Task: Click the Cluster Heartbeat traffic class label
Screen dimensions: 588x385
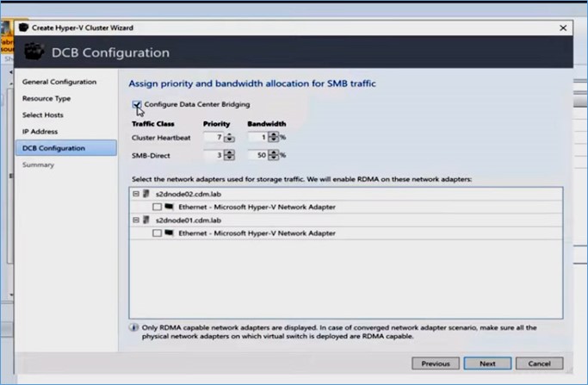Action: (161, 138)
